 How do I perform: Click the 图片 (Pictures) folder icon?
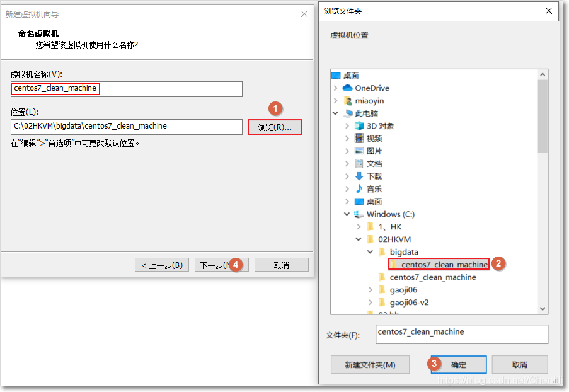[359, 151]
